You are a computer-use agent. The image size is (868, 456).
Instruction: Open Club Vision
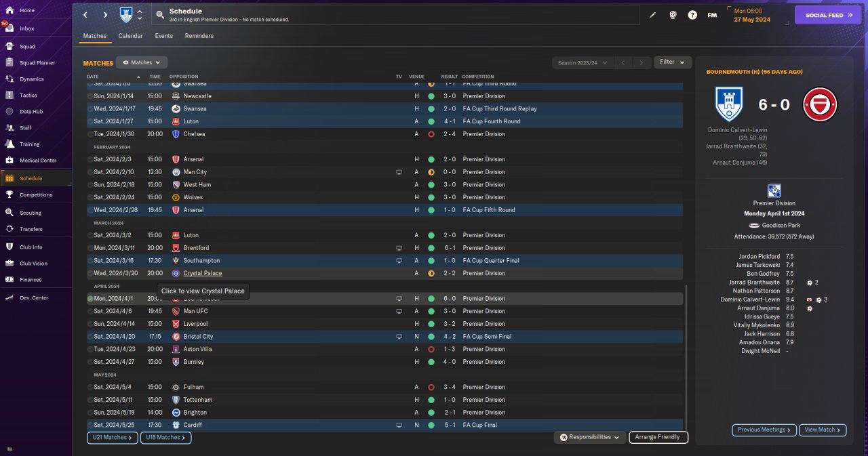coord(33,264)
